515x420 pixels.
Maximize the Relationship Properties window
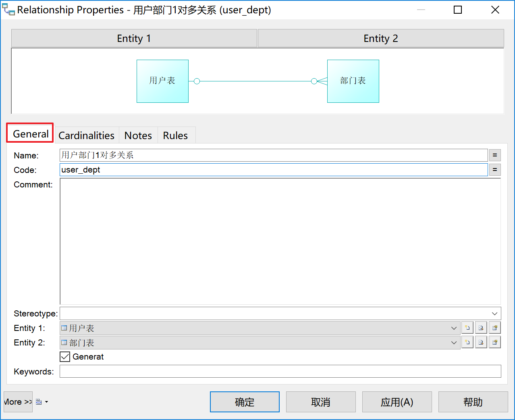[x=458, y=10]
